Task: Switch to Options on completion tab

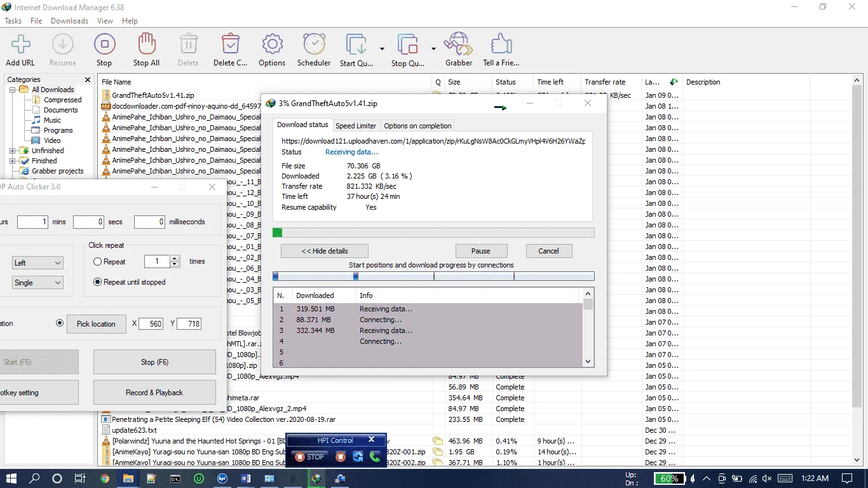Action: [x=417, y=126]
